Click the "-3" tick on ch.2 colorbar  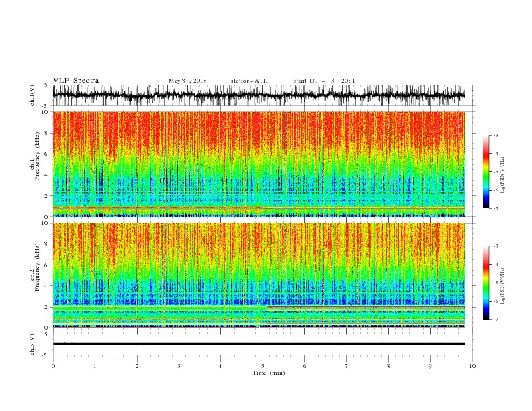[x=496, y=246]
